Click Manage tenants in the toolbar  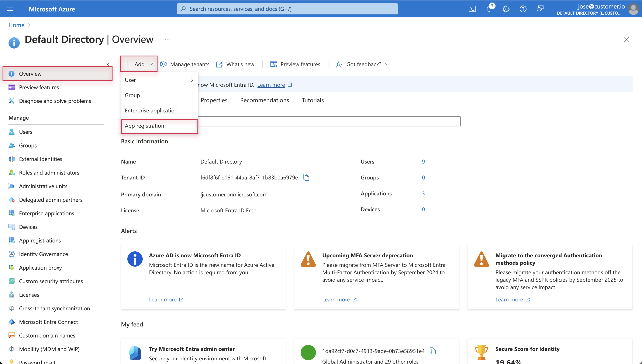pyautogui.click(x=185, y=64)
